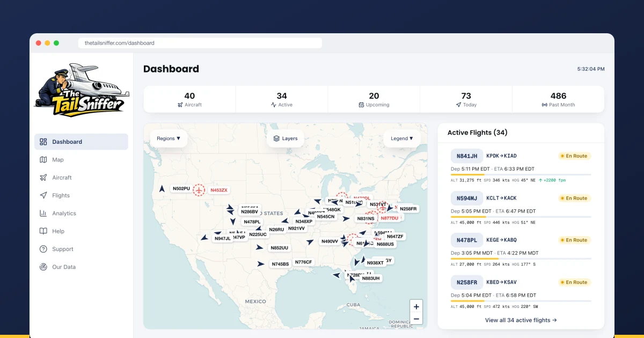644x338 pixels.
Task: Click the Help book icon in sidebar
Action: (43, 231)
